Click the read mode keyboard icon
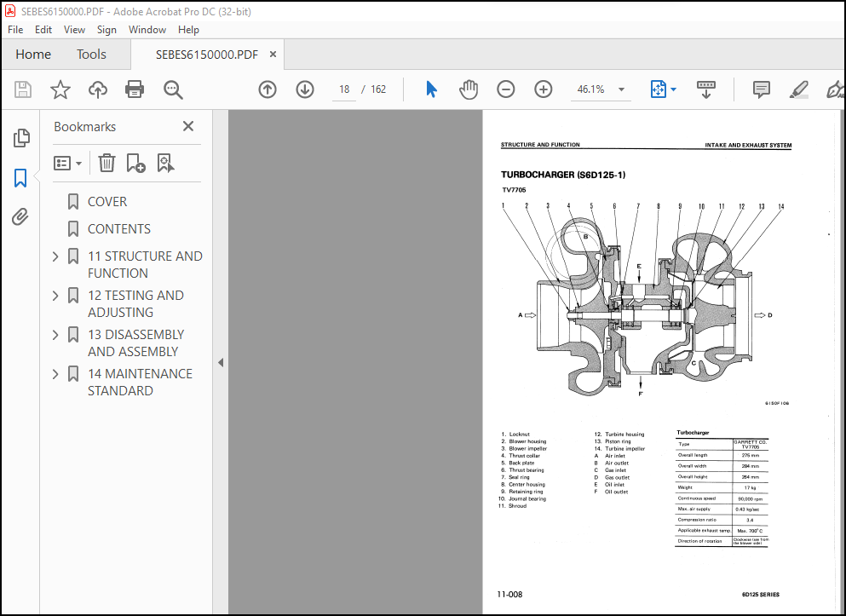The height and width of the screenshot is (616, 846). pos(705,89)
